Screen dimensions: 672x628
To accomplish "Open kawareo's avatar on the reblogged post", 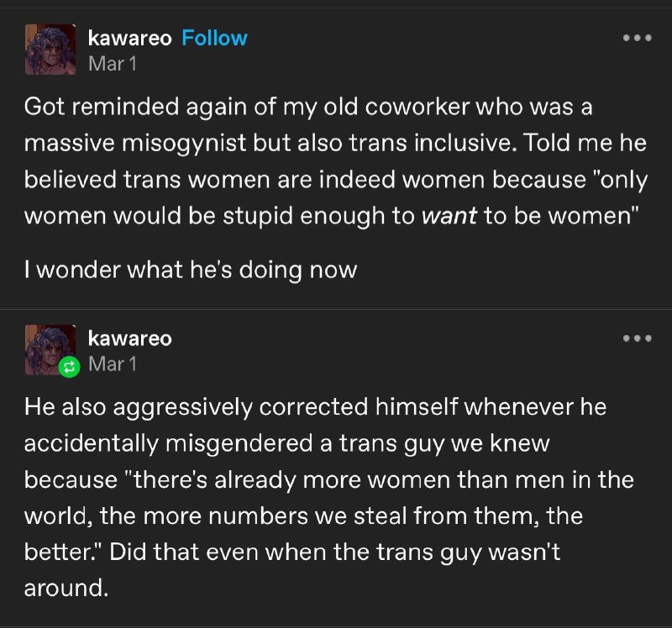I will [50, 349].
